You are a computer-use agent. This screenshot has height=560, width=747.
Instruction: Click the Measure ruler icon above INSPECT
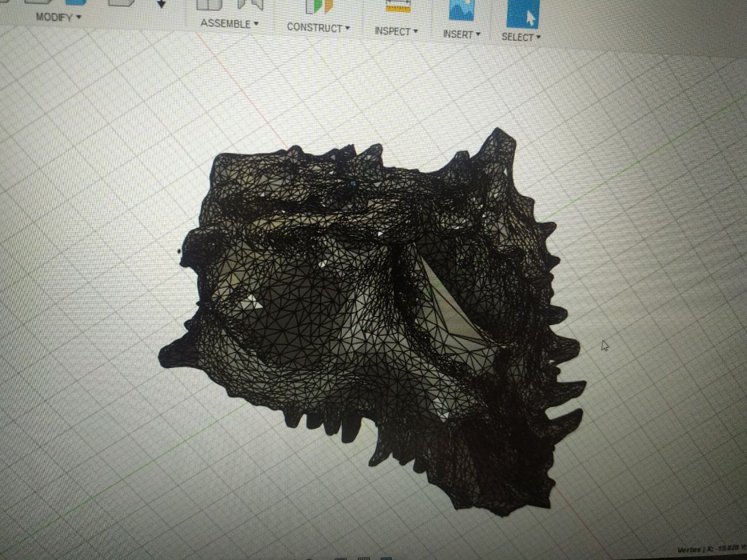tap(398, 6)
